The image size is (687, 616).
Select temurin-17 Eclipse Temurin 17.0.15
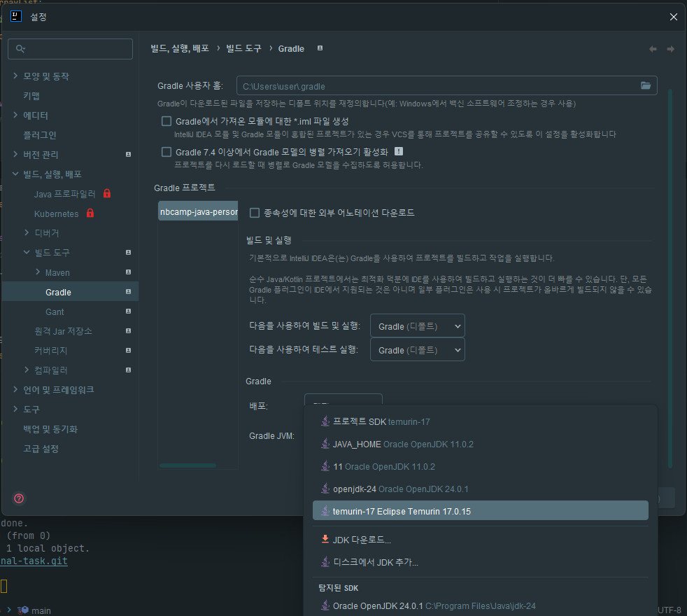pos(480,511)
